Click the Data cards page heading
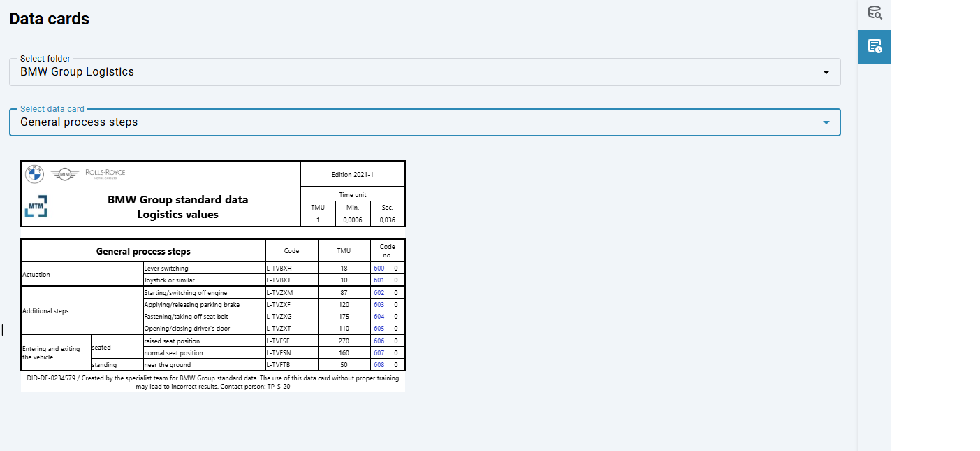Screen dimensions: 980x451 tap(49, 19)
